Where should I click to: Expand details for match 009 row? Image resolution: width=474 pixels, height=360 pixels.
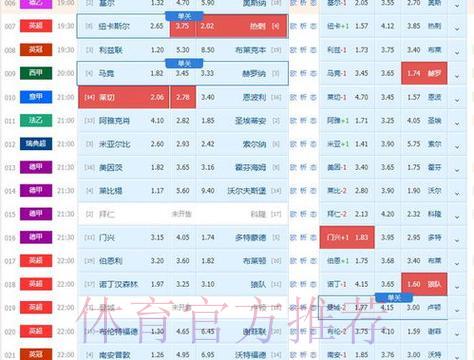[457, 76]
